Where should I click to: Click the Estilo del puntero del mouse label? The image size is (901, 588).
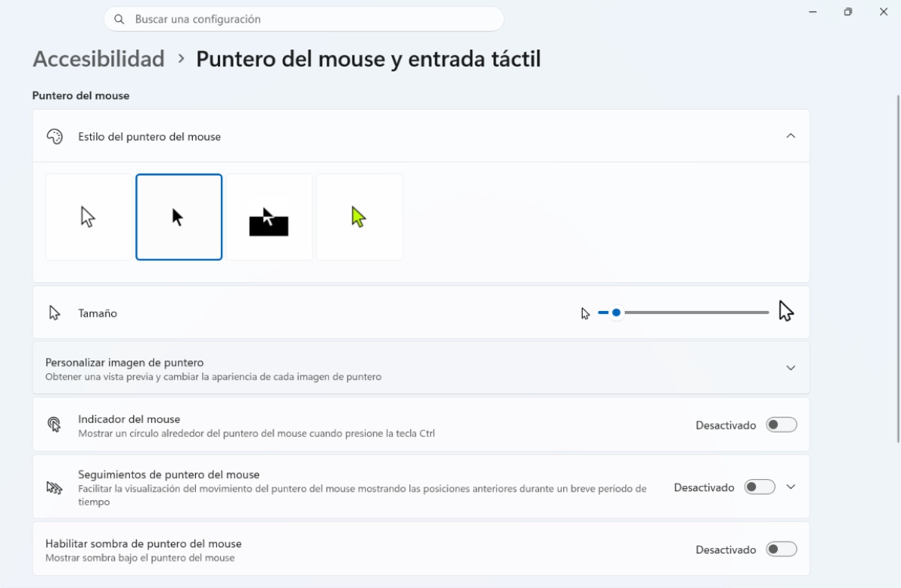149,137
